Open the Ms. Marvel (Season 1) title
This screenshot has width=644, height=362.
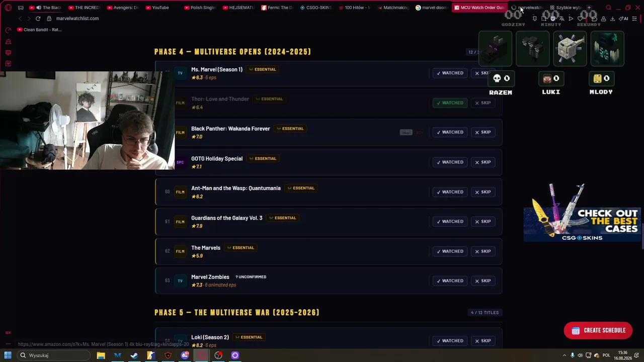[217, 69]
